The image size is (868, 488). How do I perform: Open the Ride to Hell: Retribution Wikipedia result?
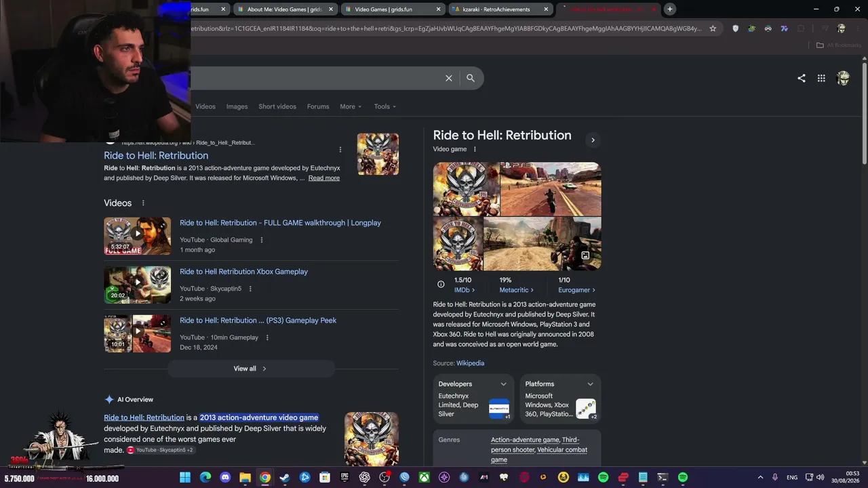[156, 155]
